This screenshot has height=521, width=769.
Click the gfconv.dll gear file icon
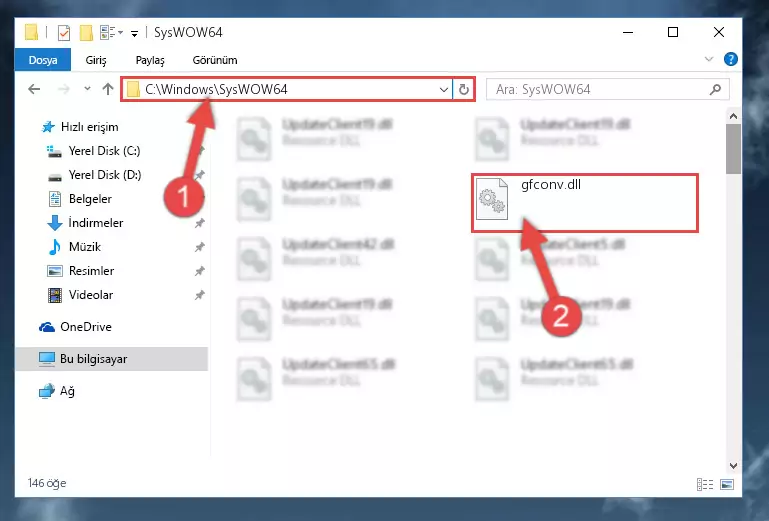click(x=492, y=199)
